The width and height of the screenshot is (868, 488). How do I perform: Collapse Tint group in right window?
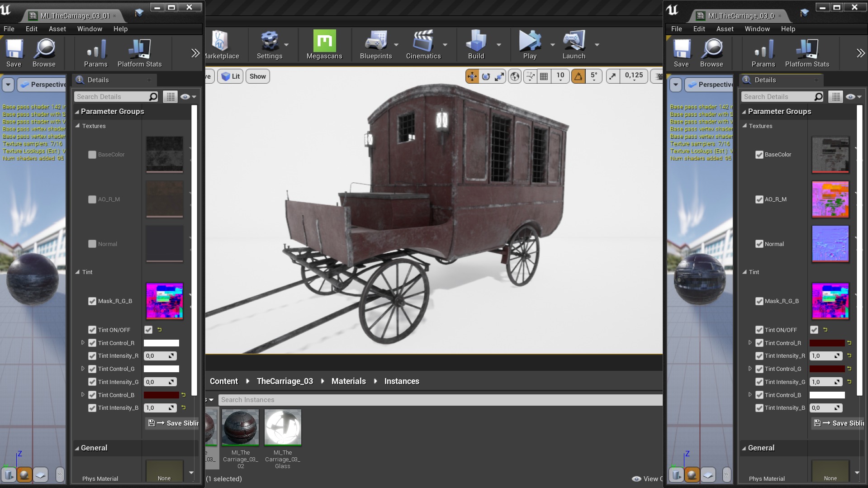745,272
